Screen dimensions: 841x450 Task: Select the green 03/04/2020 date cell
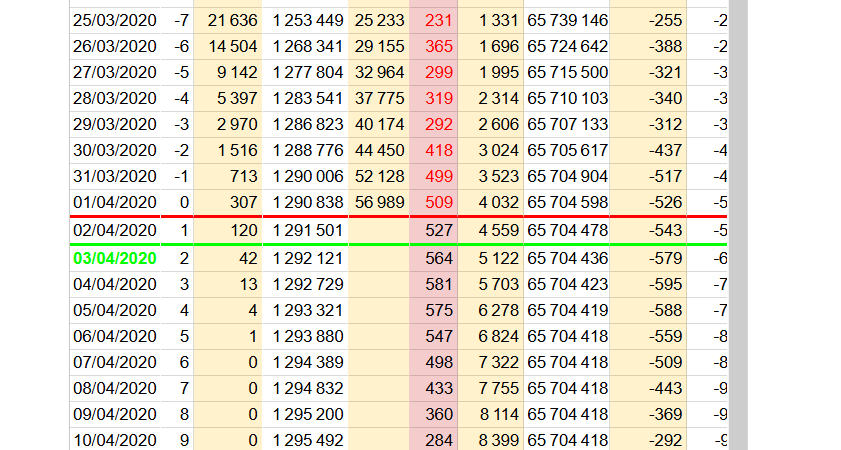116,258
